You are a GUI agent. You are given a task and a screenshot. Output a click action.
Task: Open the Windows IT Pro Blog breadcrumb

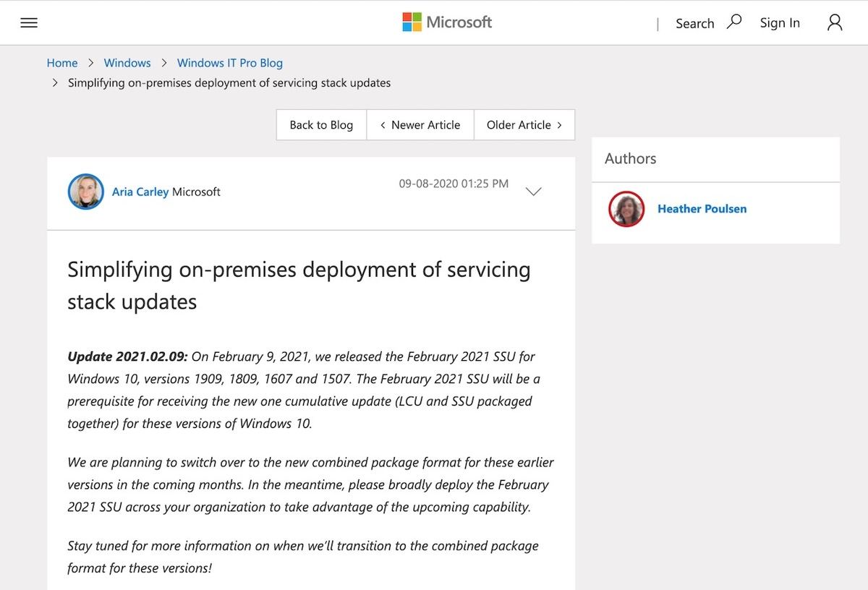pos(230,63)
